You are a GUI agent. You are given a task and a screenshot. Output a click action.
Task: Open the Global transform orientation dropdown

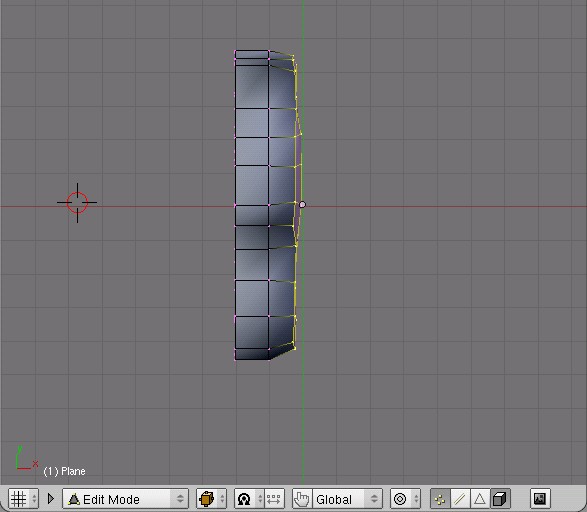pos(347,499)
